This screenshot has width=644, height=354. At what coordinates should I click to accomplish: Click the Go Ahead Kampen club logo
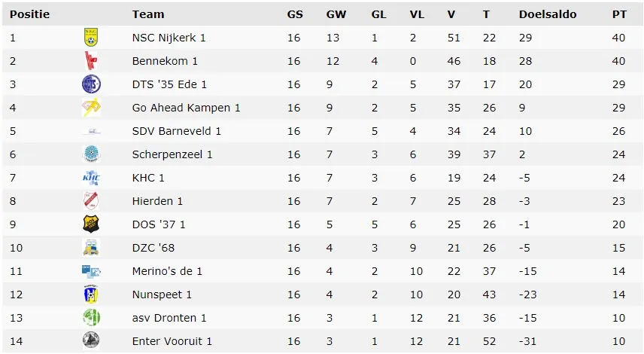coord(90,108)
